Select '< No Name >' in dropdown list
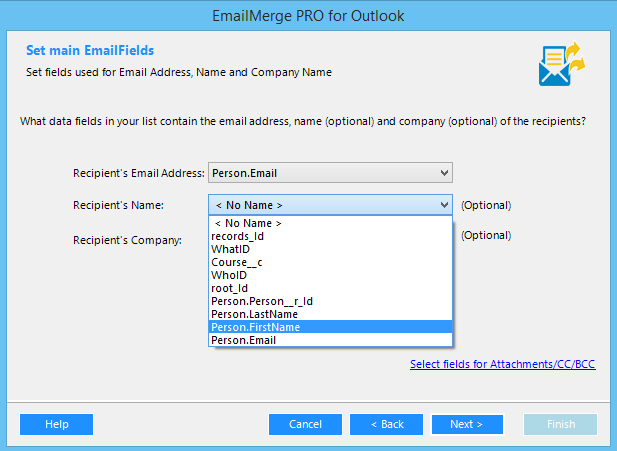 330,223
